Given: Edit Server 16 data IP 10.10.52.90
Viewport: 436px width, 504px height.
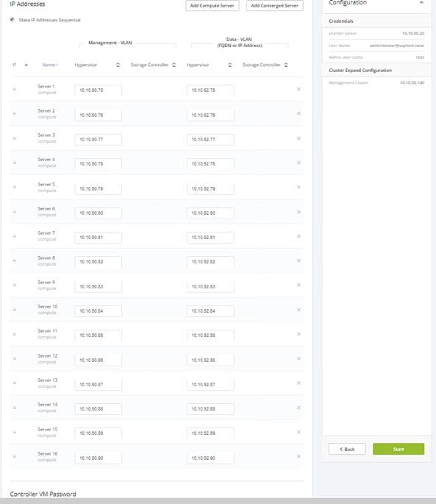Looking at the screenshot, I should (x=210, y=458).
